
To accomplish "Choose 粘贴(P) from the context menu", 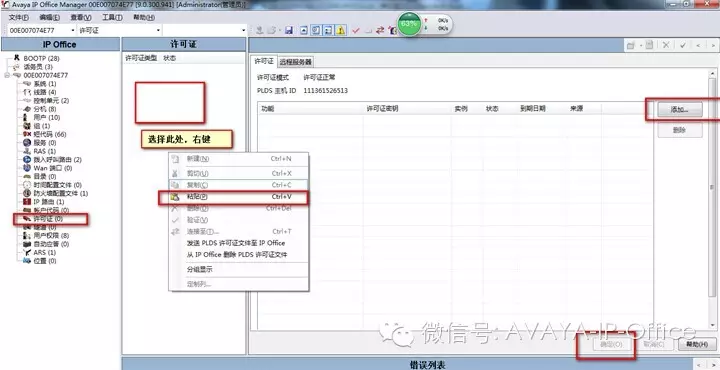I will pyautogui.click(x=239, y=197).
